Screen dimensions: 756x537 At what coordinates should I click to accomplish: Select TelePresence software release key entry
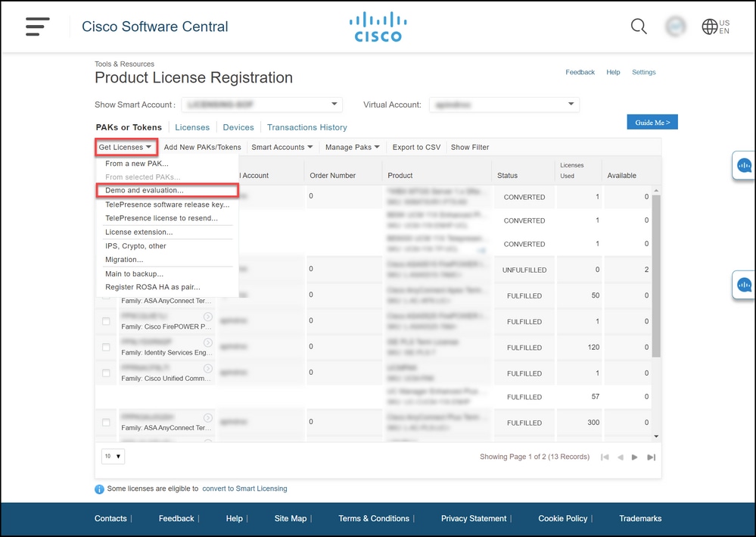point(167,204)
